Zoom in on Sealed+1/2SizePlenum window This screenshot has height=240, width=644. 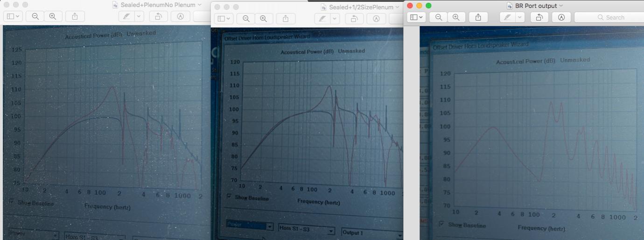click(x=264, y=19)
